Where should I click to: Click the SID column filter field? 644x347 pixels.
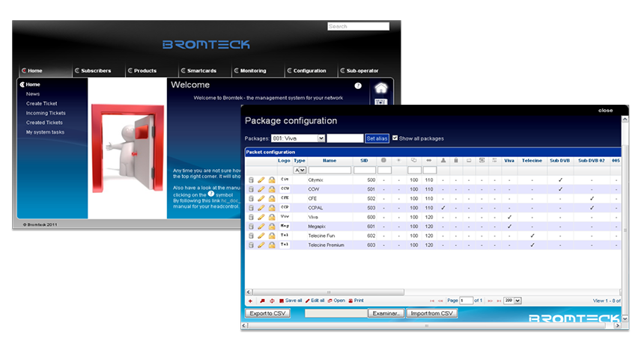(x=365, y=171)
